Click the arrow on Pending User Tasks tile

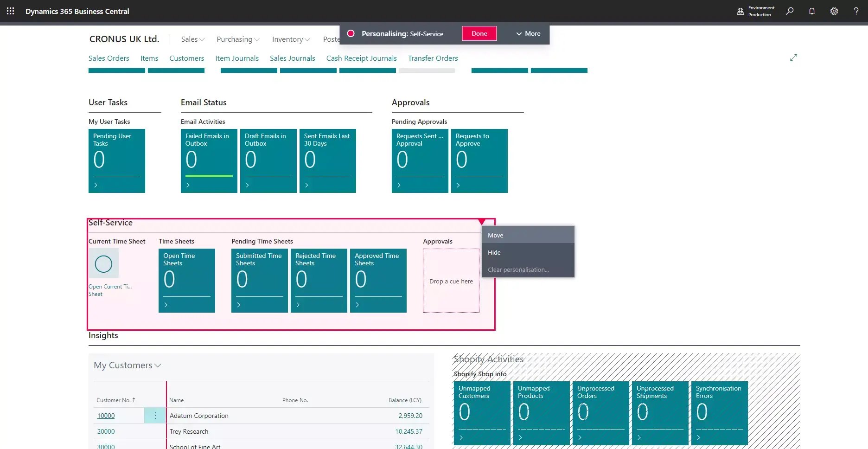point(96,185)
